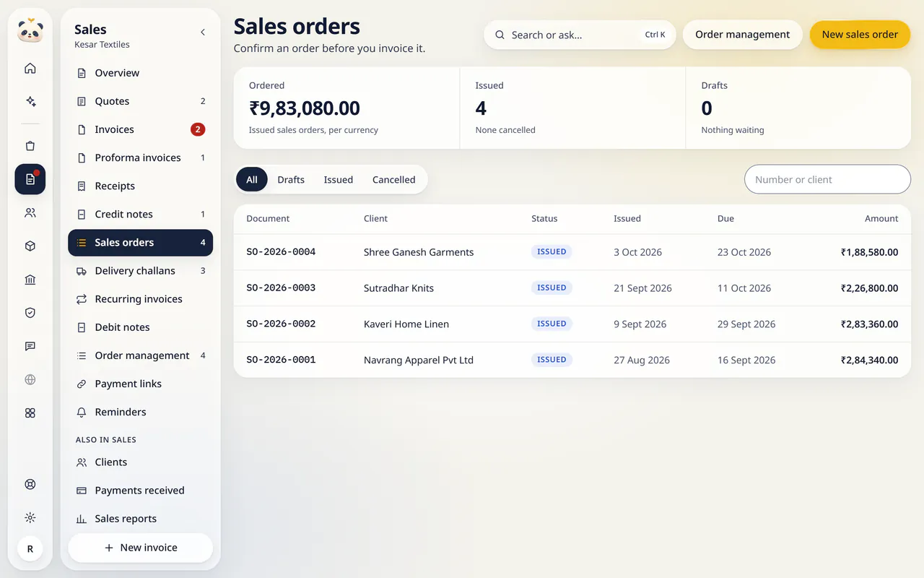Open the Home icon in left rail
Screen dimensions: 924x578
click(x=30, y=69)
